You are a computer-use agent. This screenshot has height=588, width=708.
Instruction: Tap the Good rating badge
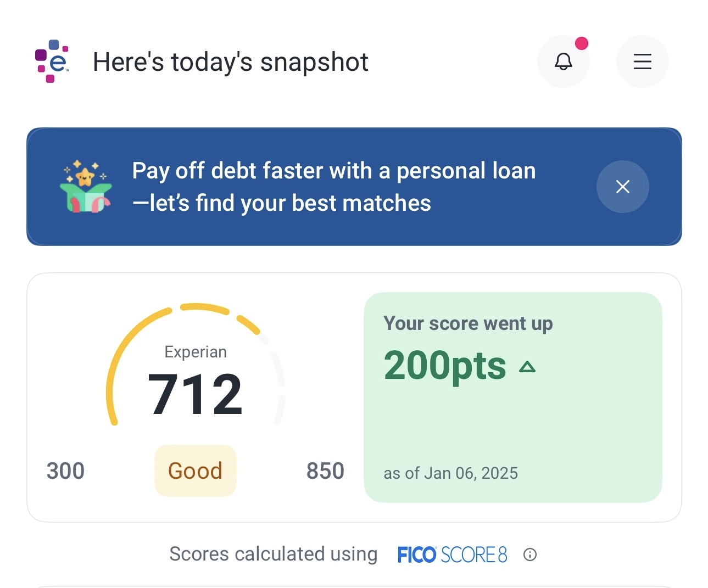pyautogui.click(x=195, y=471)
